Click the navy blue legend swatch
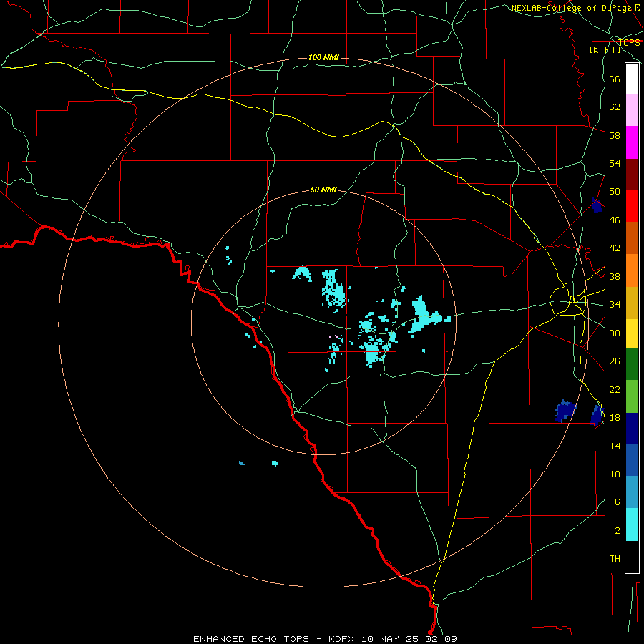Screen dimensions: 644x644 [x=632, y=429]
